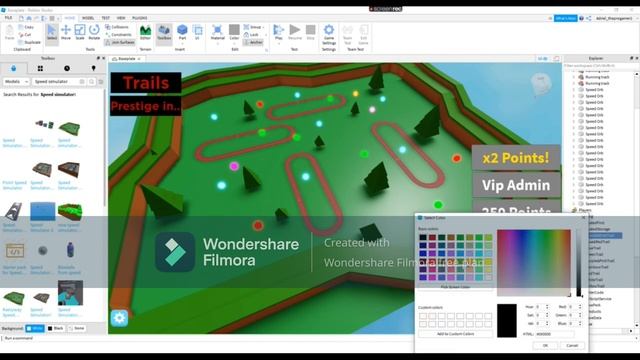Click the Vip Admin game button
The width and height of the screenshot is (640, 360).
[x=516, y=185]
